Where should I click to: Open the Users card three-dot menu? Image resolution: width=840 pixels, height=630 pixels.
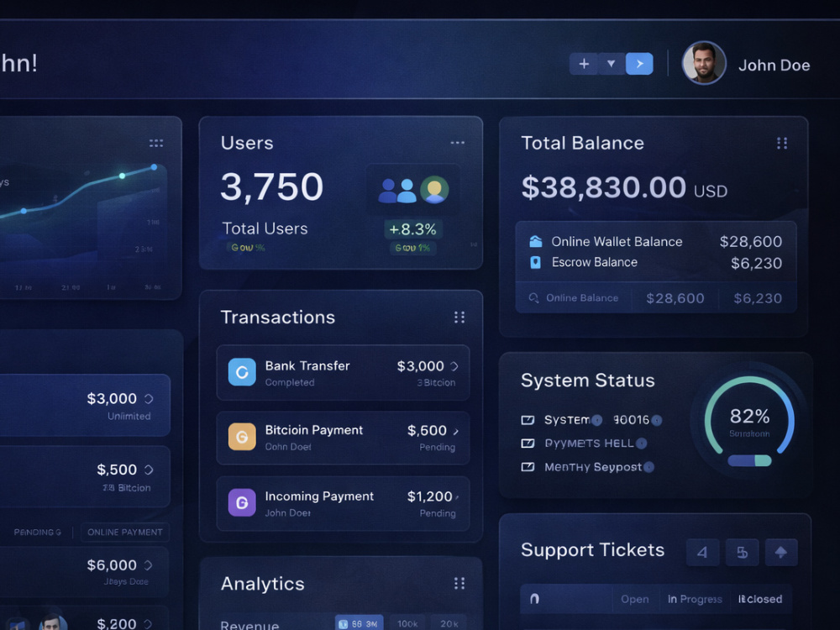(458, 143)
